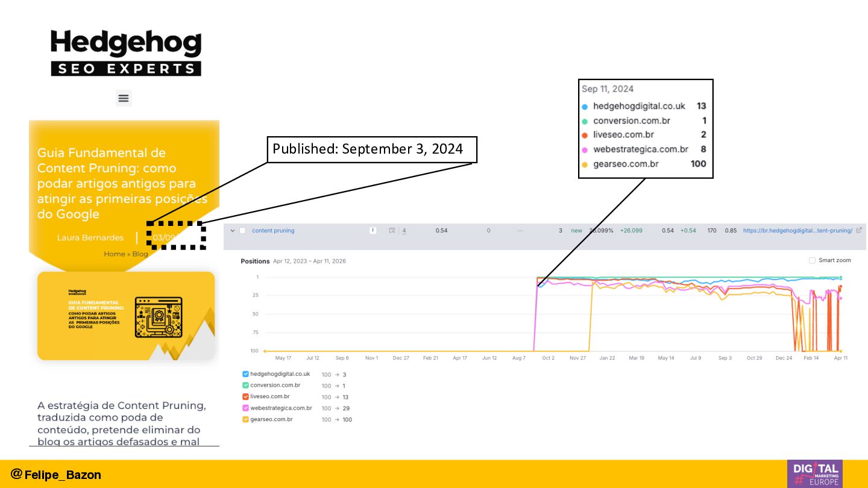
Task: Collapse the content pruning keyword row
Action: point(233,230)
